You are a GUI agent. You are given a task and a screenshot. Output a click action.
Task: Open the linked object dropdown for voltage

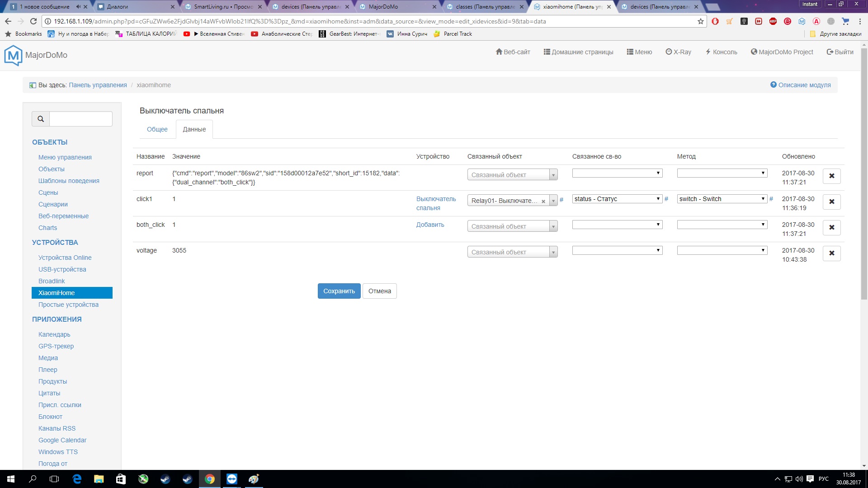click(x=512, y=252)
